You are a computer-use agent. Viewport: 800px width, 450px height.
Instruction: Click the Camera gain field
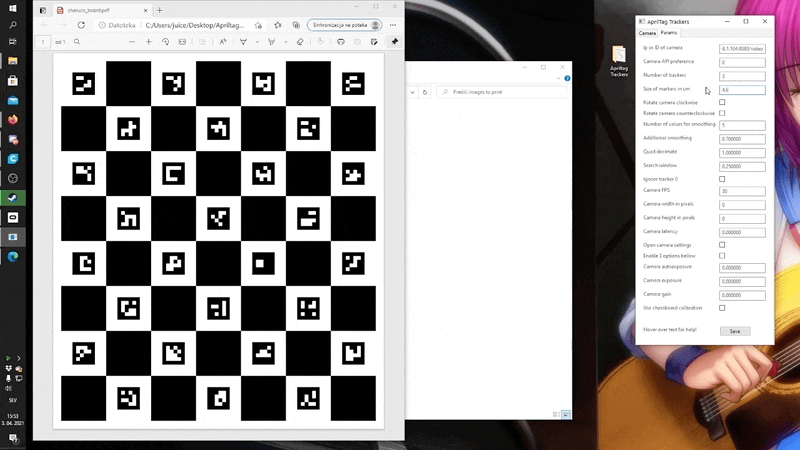[742, 295]
